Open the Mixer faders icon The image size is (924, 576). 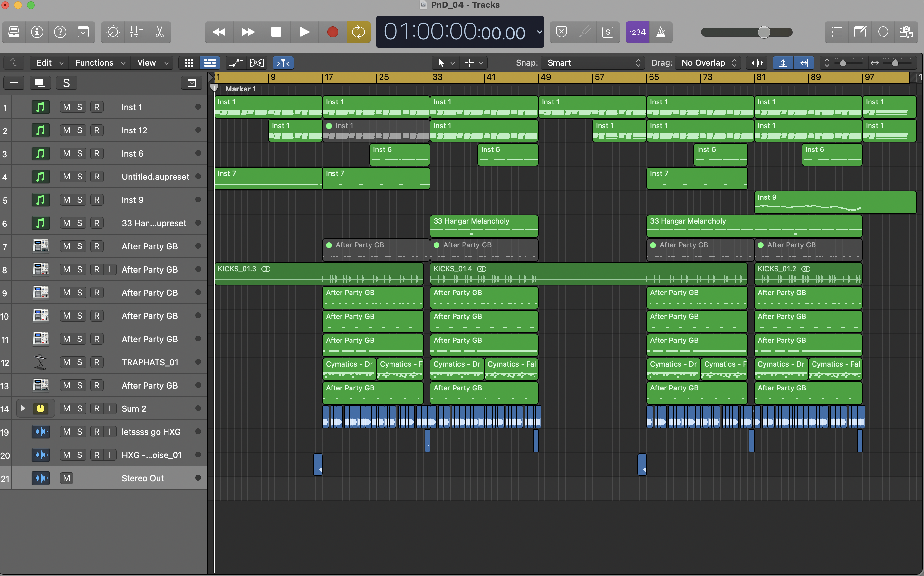(136, 32)
